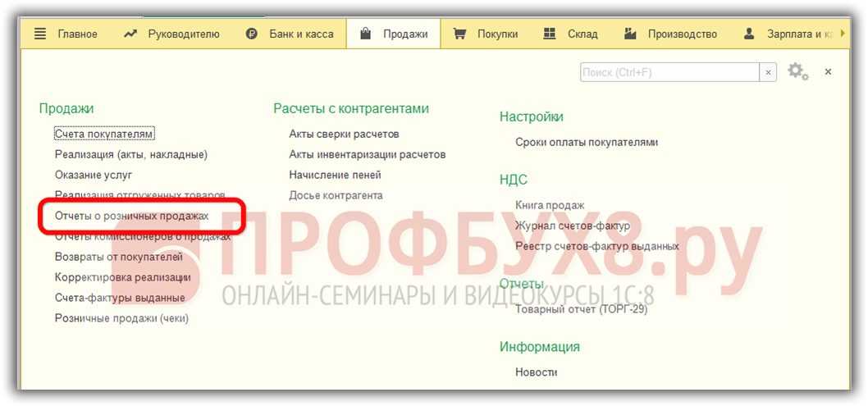Click the ruble coin icon for Банк и касса

(252, 34)
